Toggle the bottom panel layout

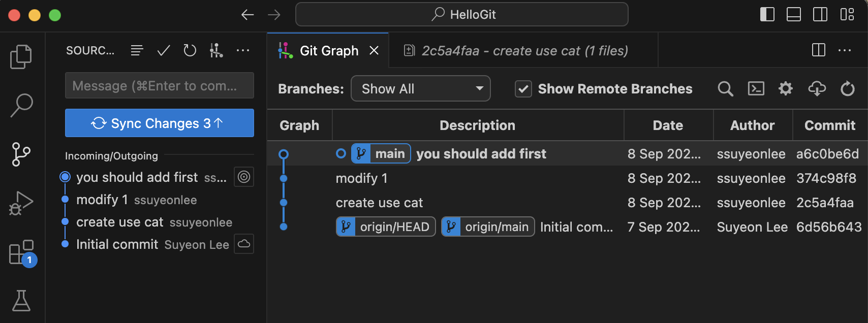coord(793,14)
